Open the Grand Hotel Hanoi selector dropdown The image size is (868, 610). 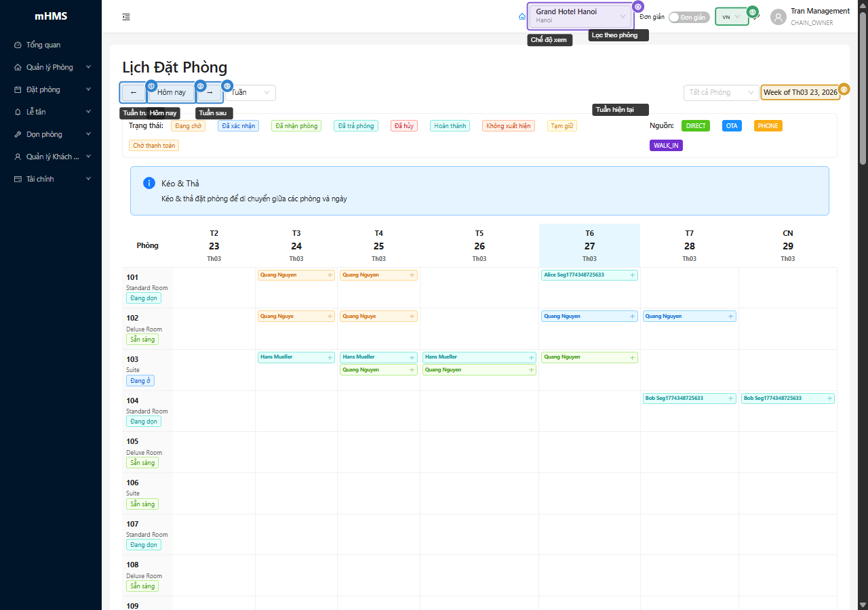tap(580, 16)
